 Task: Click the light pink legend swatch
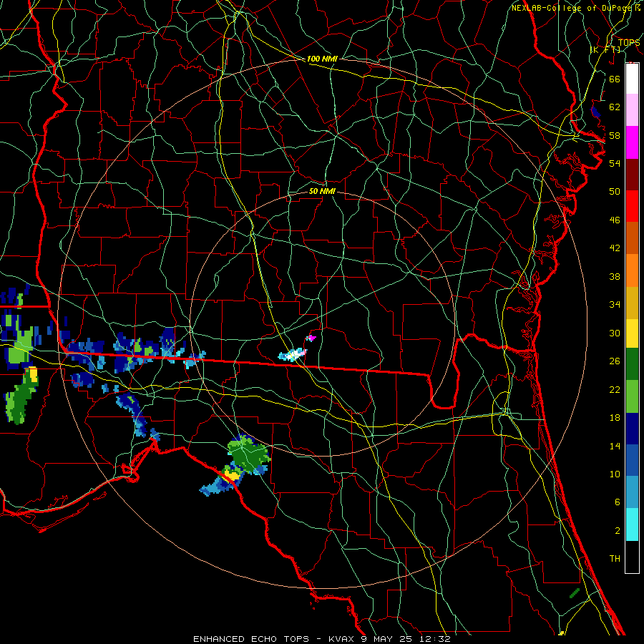[x=632, y=109]
